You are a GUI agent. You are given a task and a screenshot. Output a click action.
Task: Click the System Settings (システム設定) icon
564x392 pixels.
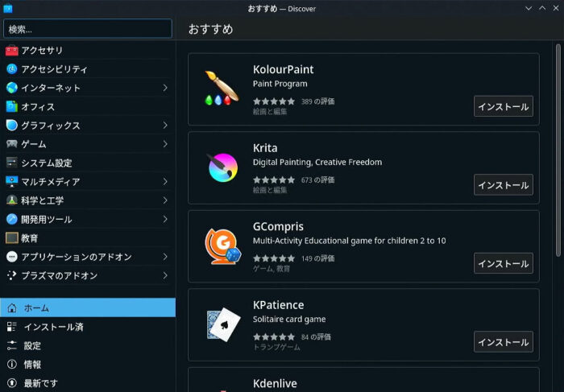[x=11, y=163]
